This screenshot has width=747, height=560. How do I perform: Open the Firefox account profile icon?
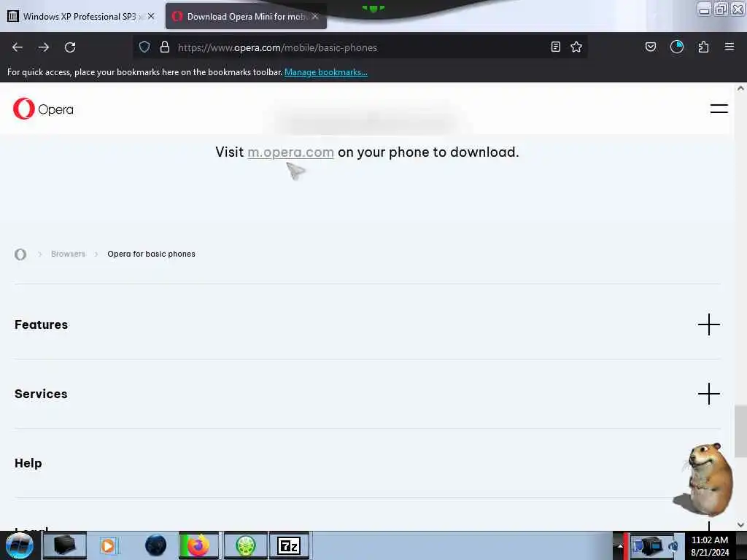point(677,47)
